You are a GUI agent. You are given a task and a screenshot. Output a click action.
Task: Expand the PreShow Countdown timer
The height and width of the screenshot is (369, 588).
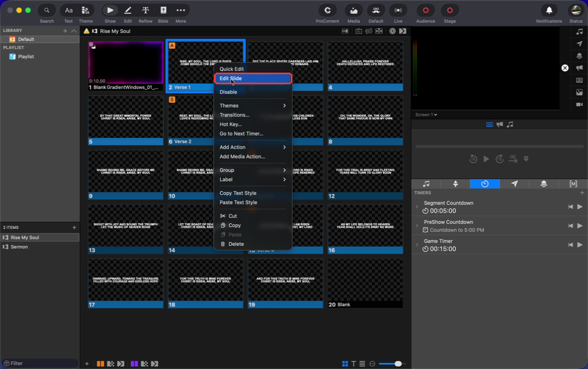point(416,226)
